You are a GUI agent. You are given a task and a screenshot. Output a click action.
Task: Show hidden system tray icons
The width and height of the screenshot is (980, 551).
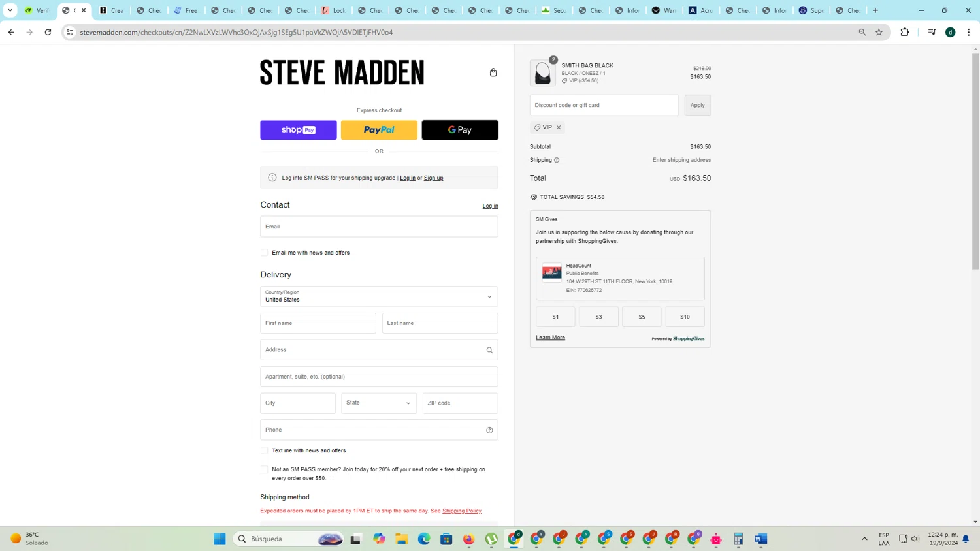coord(864,539)
